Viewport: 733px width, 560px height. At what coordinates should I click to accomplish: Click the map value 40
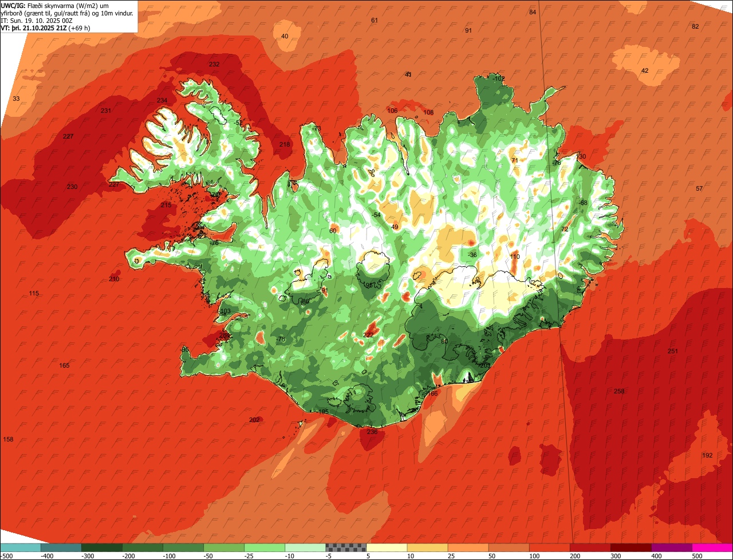tap(285, 37)
